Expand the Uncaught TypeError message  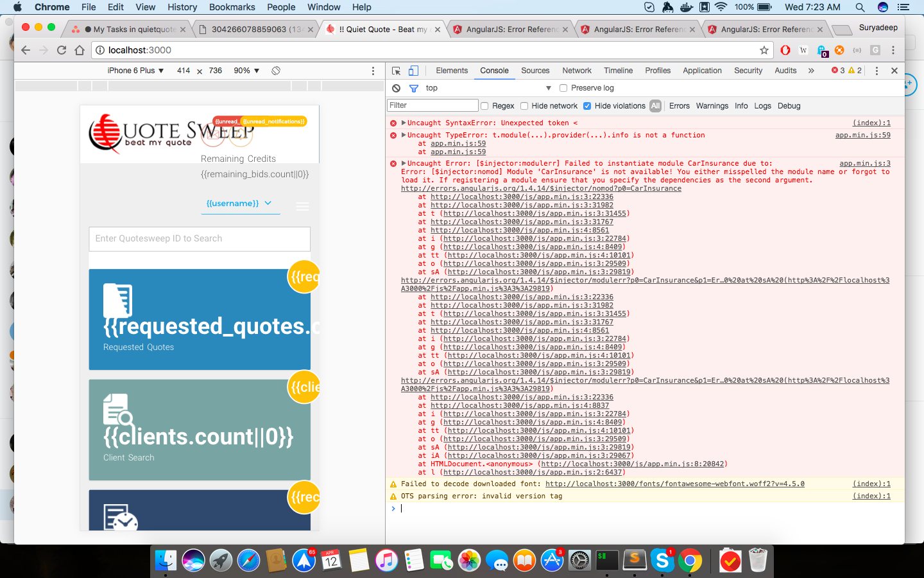(x=404, y=135)
